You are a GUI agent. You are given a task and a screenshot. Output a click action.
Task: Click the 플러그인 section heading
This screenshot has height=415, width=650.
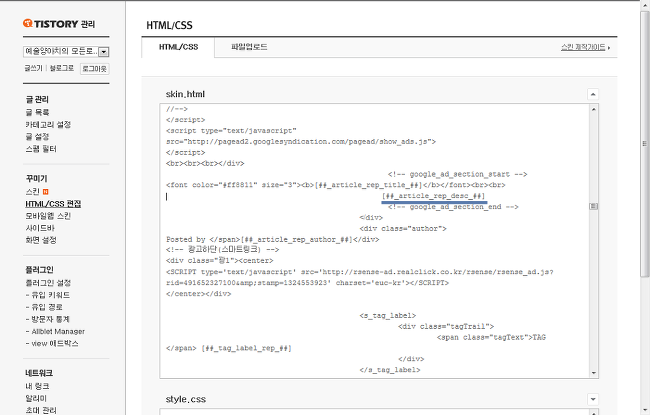click(x=39, y=270)
